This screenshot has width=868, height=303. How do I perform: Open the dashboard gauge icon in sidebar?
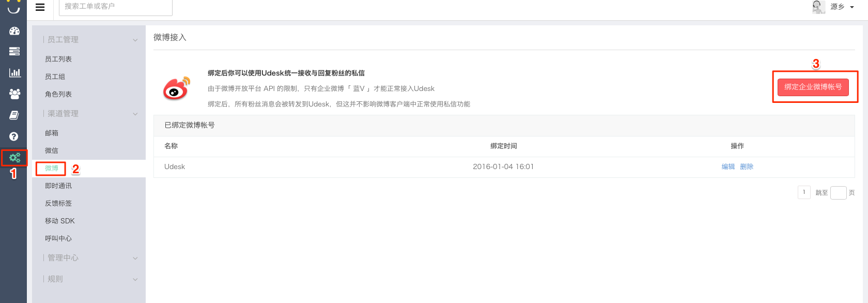point(14,31)
